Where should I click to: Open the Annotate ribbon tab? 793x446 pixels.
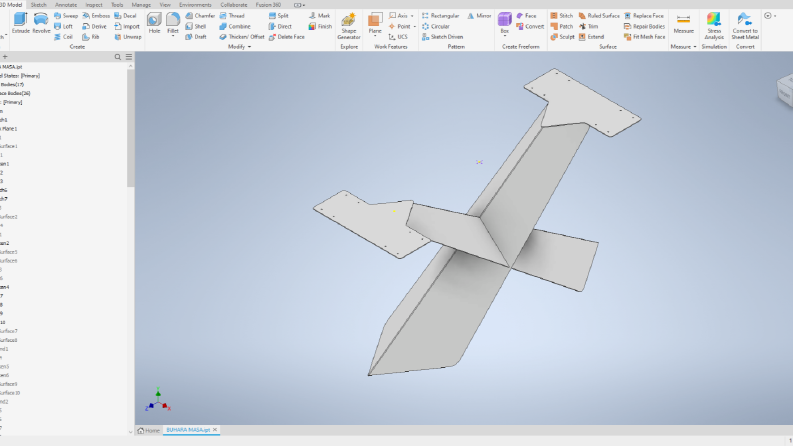click(66, 5)
